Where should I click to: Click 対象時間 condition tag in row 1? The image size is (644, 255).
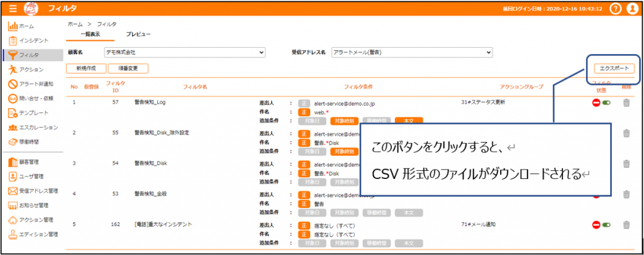(x=344, y=120)
